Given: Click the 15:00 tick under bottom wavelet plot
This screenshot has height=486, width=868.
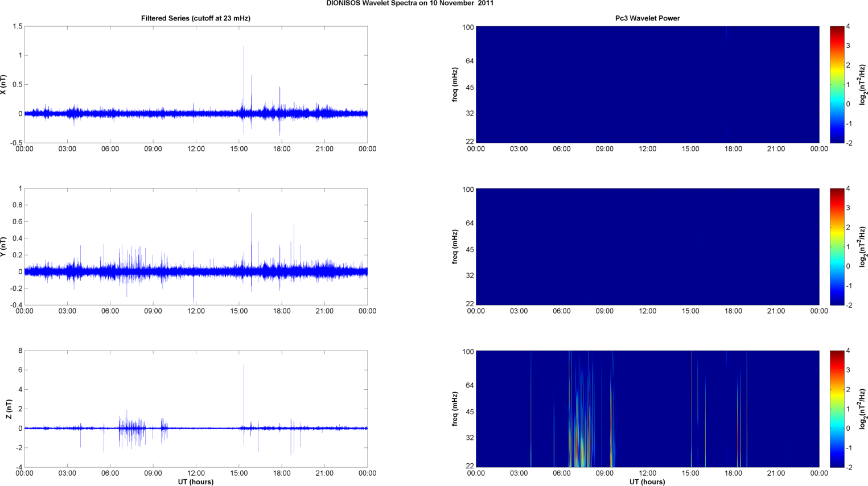Looking at the screenshot, I should 690,473.
